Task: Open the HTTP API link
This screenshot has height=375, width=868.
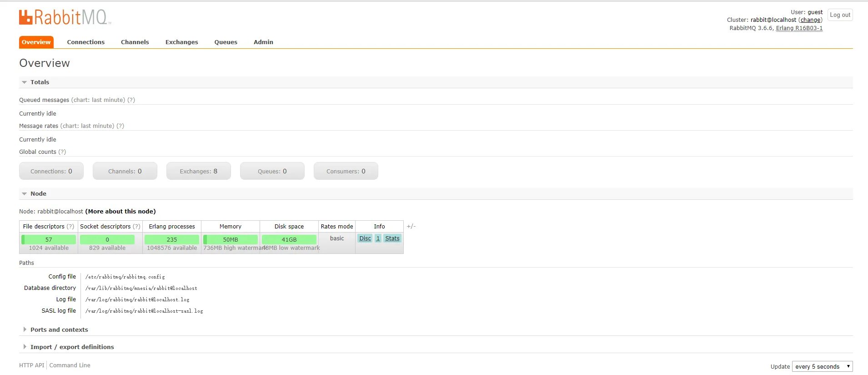Action: click(32, 365)
